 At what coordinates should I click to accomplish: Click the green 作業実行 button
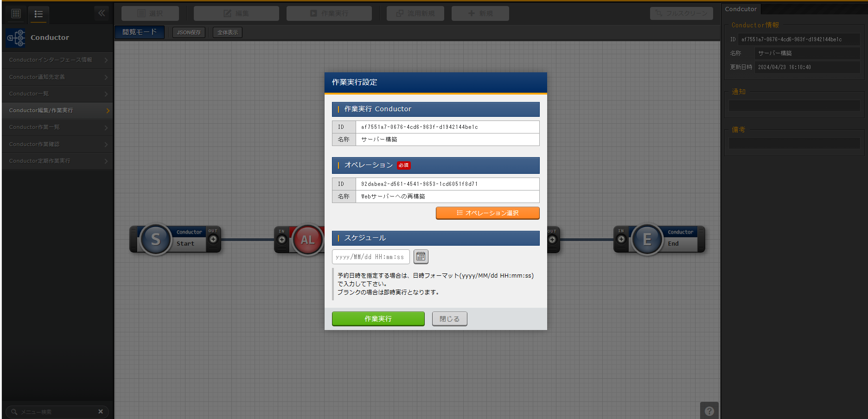(x=378, y=318)
